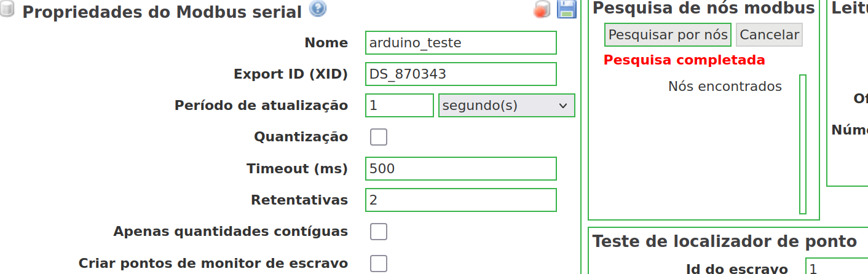The height and width of the screenshot is (274, 868).
Task: Select the Timeout (ms) input field
Action: click(x=461, y=169)
